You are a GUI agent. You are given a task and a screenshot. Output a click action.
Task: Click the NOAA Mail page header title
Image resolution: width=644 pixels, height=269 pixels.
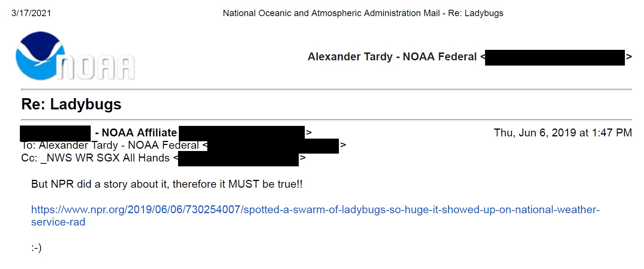[363, 13]
